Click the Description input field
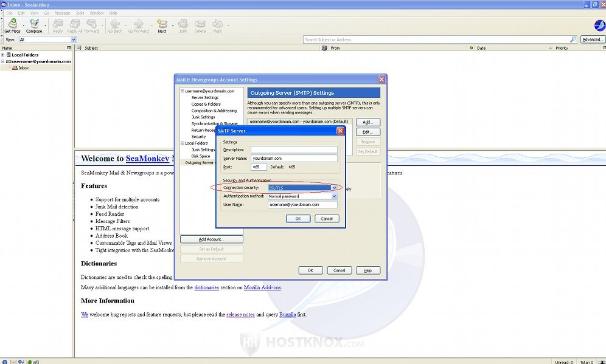Image resolution: width=606 pixels, height=364 pixels. click(294, 149)
